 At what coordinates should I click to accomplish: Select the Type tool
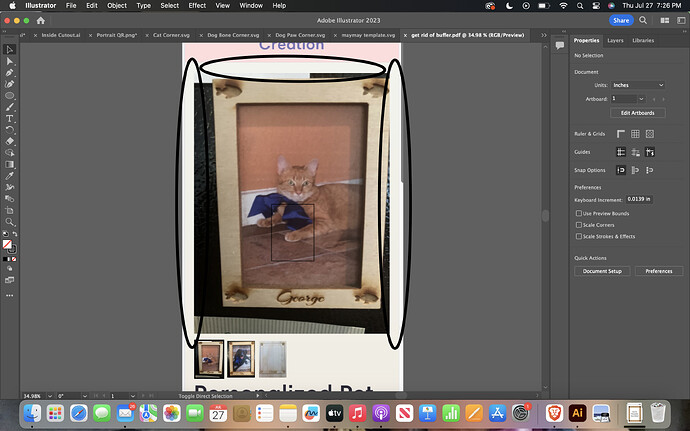[x=10, y=118]
